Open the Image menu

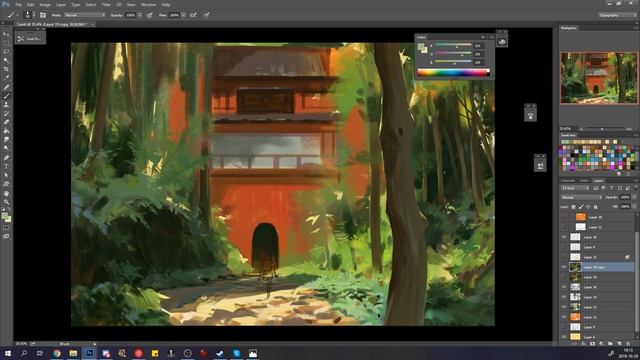pos(45,4)
